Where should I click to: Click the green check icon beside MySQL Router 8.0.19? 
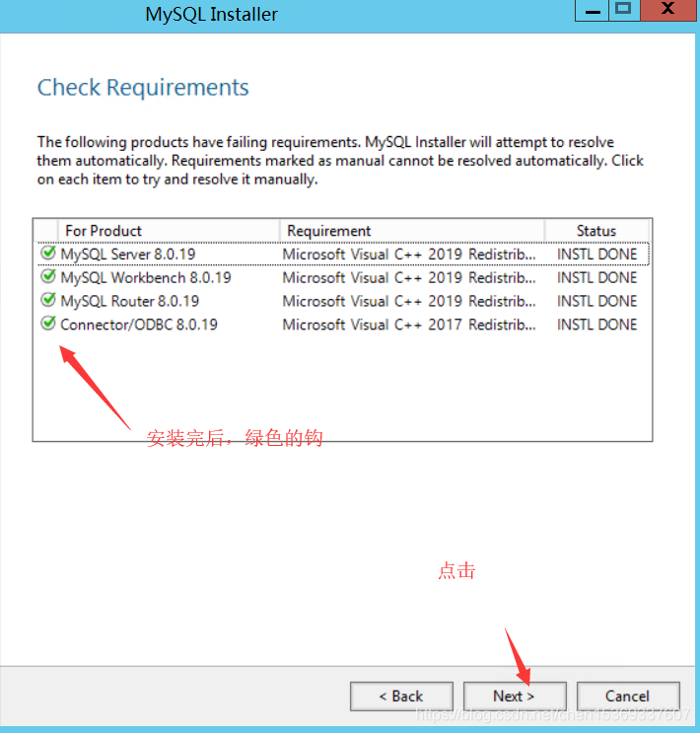[47, 300]
